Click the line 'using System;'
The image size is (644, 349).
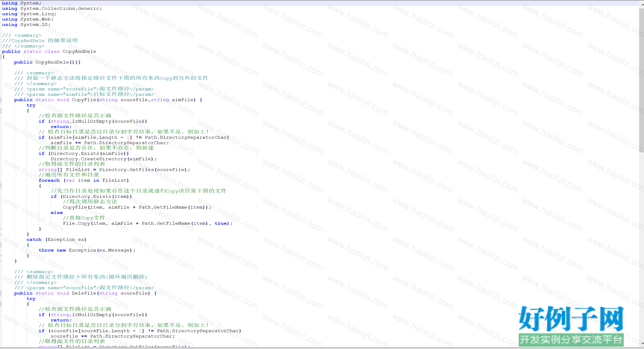[x=22, y=3]
